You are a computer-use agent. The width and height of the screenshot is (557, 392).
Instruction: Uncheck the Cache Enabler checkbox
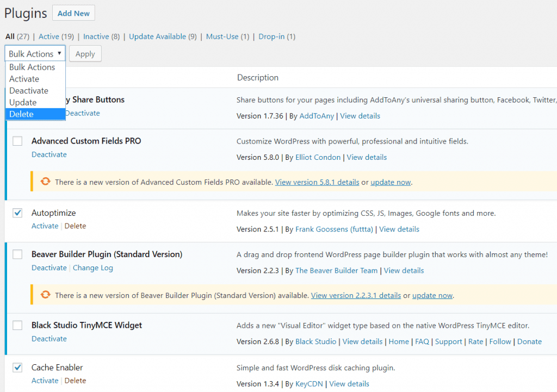pos(17,367)
